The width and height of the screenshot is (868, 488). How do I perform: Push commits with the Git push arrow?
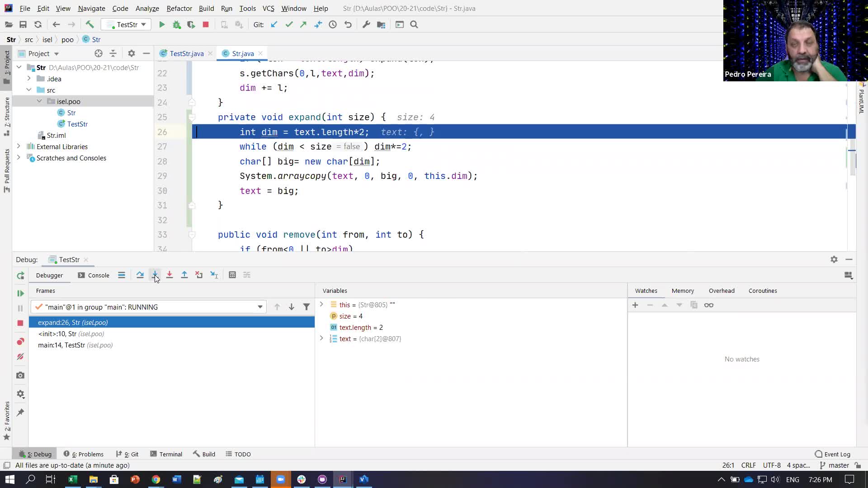pyautogui.click(x=303, y=24)
